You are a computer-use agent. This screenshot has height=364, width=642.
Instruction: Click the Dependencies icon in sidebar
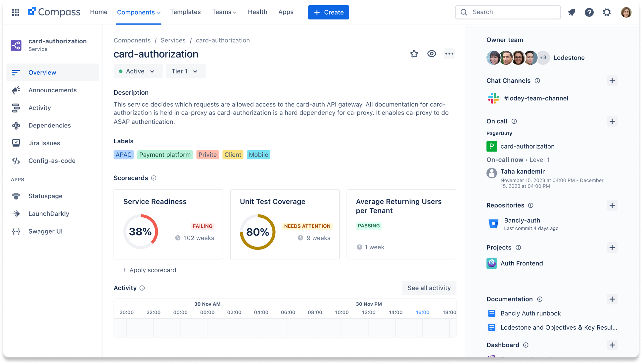coord(16,125)
